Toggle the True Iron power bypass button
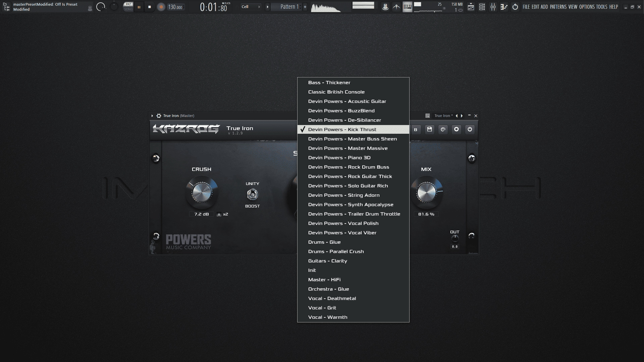The image size is (644, 362). (x=470, y=129)
